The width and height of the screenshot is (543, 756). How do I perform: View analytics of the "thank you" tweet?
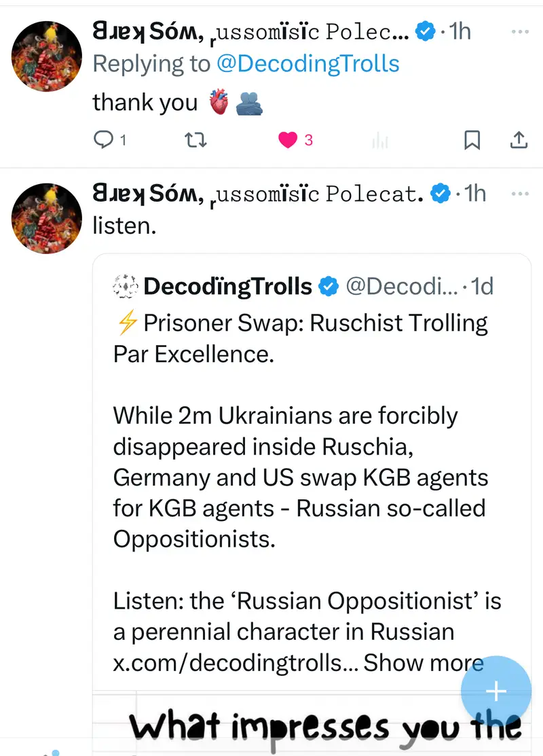381,141
